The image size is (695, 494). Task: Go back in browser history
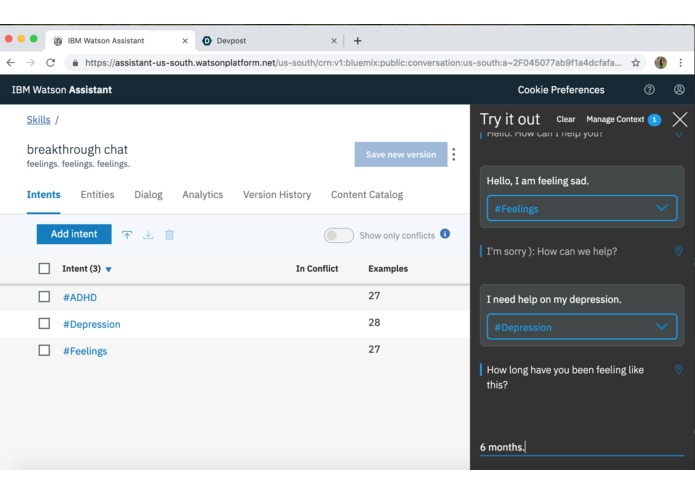[x=11, y=63]
